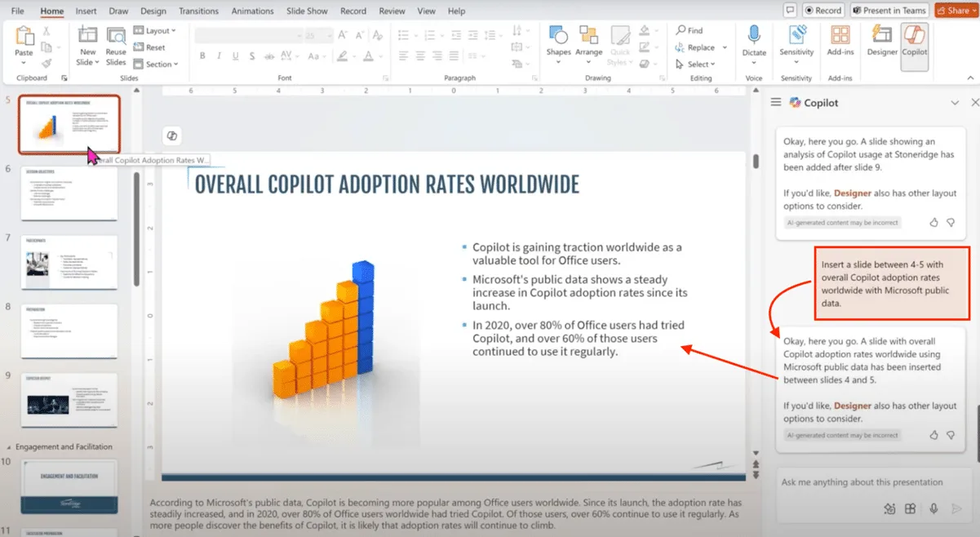
Task: Open the Reuse Slides tool
Action: 116,47
